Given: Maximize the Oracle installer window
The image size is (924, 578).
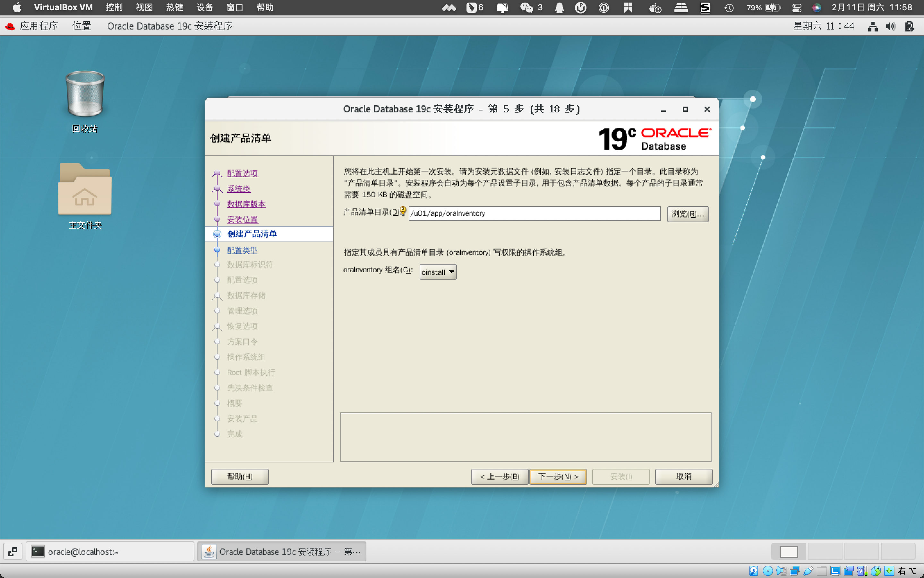Looking at the screenshot, I should coord(685,109).
